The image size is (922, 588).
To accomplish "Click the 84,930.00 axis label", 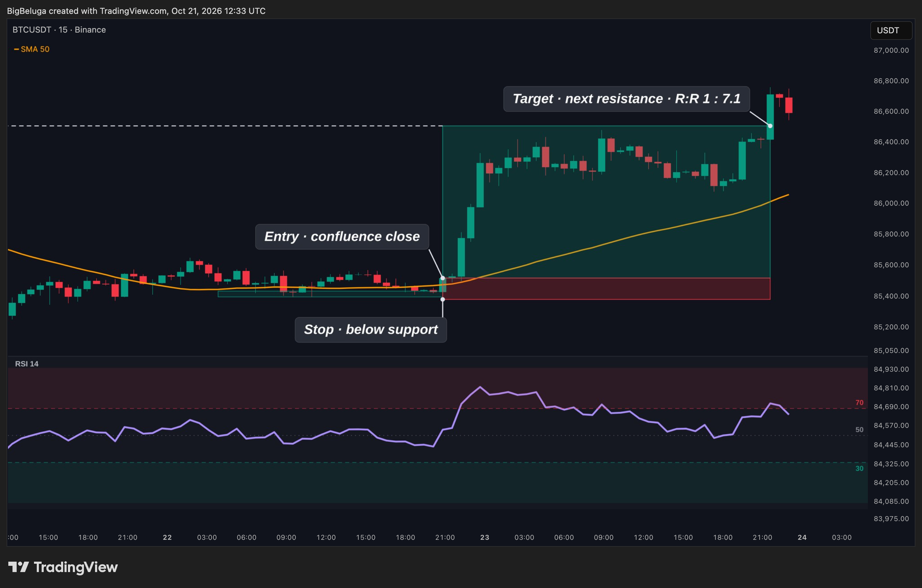I will [x=891, y=370].
